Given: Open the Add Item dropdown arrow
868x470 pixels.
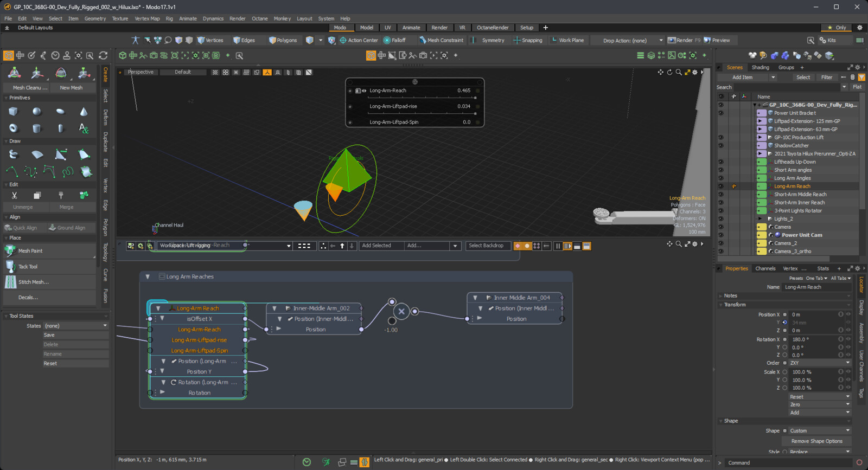Looking at the screenshot, I should 773,78.
